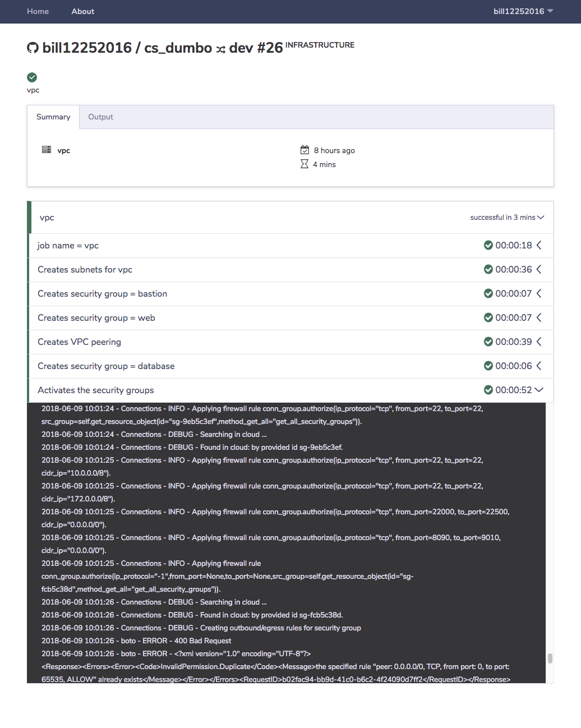581x728 pixels.
Task: Click the check icon on Activates the security groups
Action: point(488,390)
